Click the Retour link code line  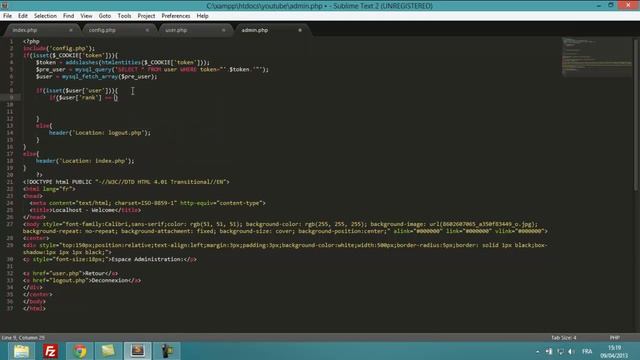71,273
